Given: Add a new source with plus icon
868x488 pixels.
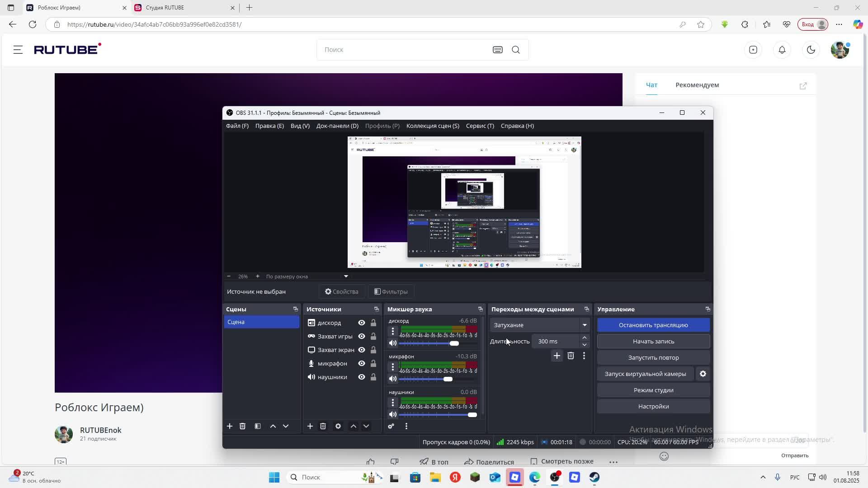Looking at the screenshot, I should (310, 426).
